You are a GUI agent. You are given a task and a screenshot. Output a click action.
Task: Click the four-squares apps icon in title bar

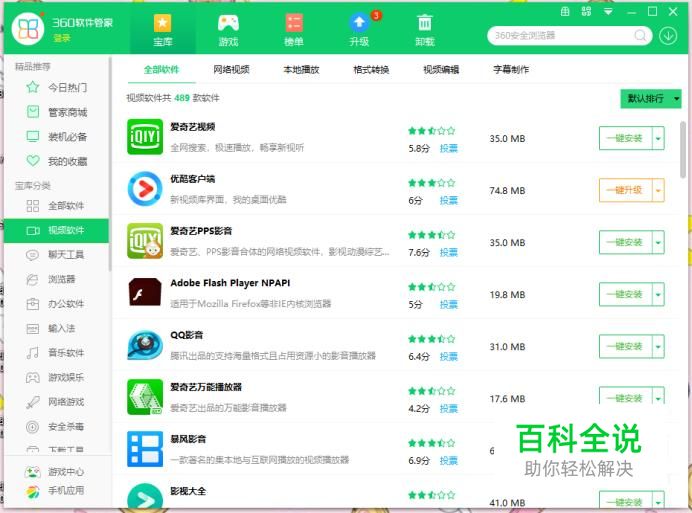click(x=587, y=11)
